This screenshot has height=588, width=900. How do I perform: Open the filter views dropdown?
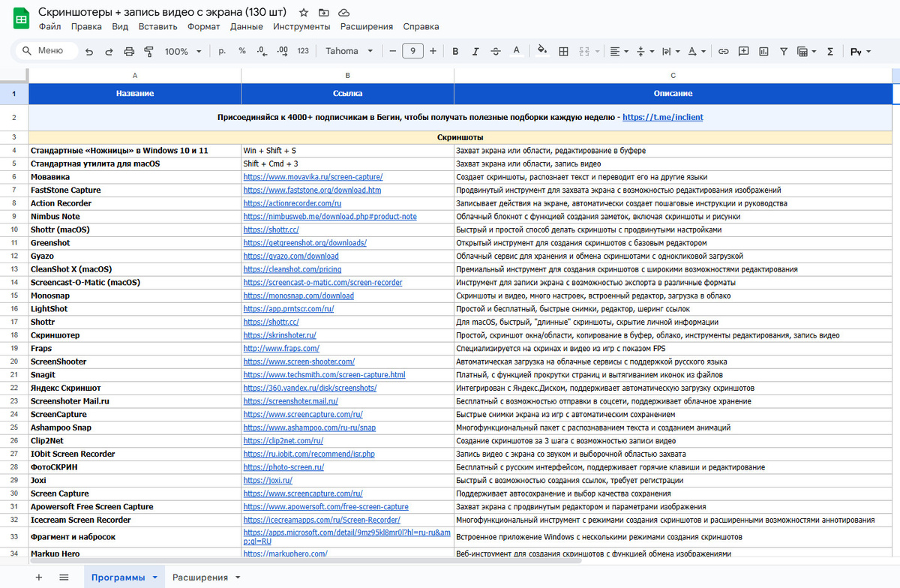point(807,51)
